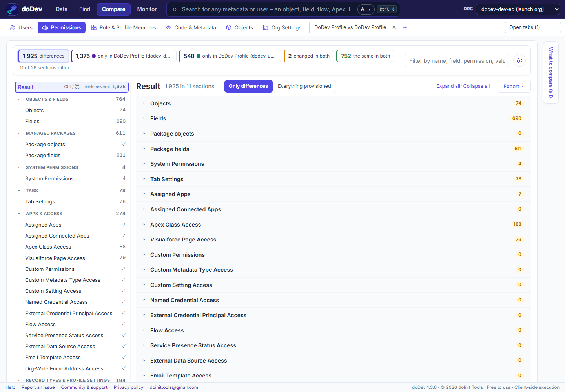
Task: Click Collapse all link
Action: (x=476, y=86)
